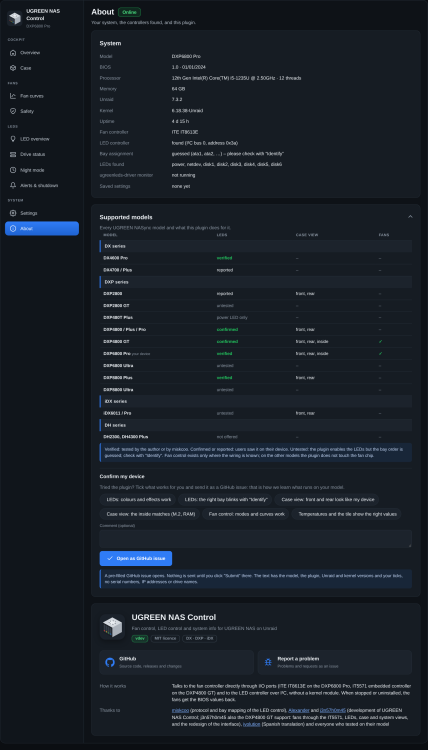The image size is (428, 750).
Task: Toggle 'LEDs: the right bay blinks with Identify' chip
Action: coord(225,499)
